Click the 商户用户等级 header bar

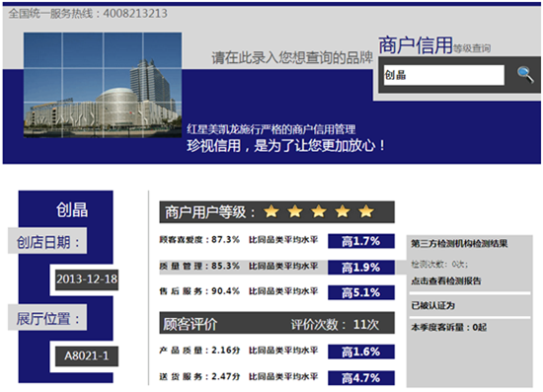click(276, 212)
